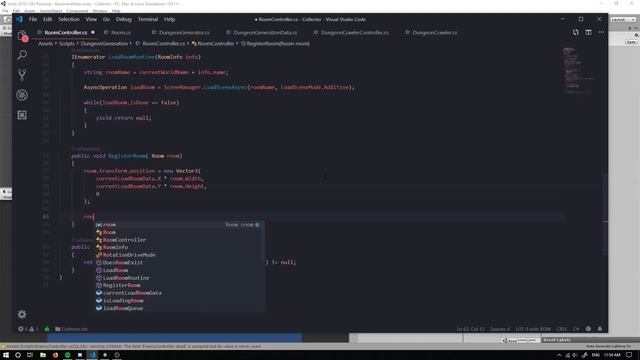Screen dimensions: 640x360
Task: Close the unsaved RoomController.cs tab dot
Action: (x=93, y=32)
